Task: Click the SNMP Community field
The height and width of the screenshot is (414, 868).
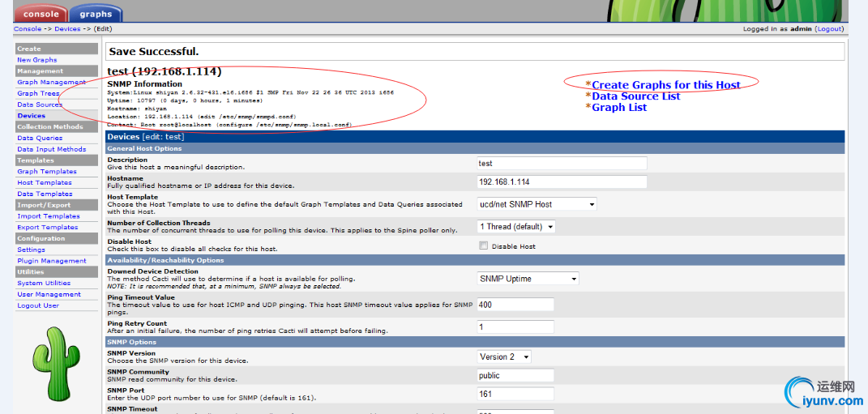Action: [x=515, y=375]
